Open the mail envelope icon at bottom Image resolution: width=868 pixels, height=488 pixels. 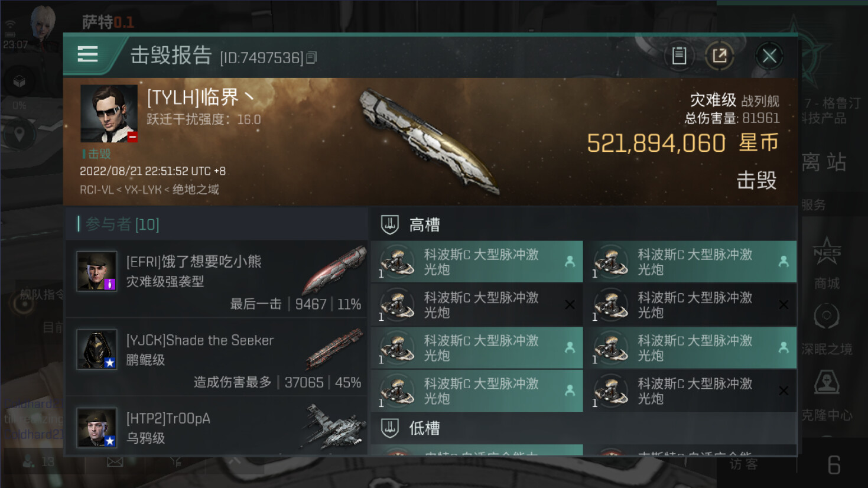click(x=115, y=461)
